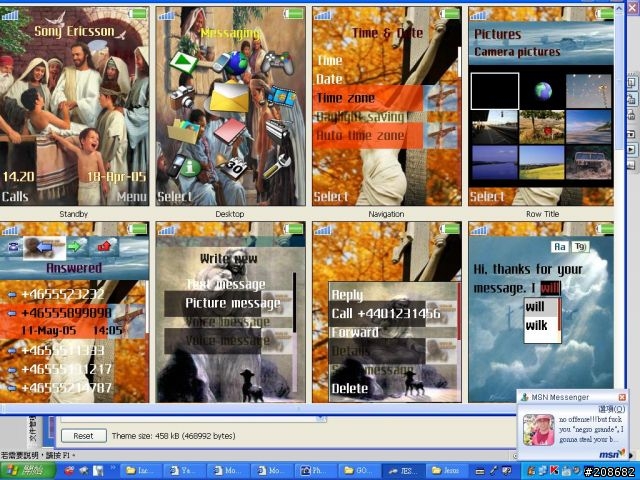Open the Windows Start button
The image size is (640, 480).
pos(27,471)
